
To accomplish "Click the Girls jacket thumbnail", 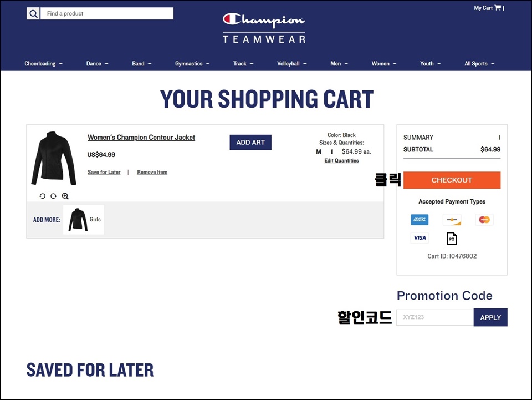I will tap(84, 220).
